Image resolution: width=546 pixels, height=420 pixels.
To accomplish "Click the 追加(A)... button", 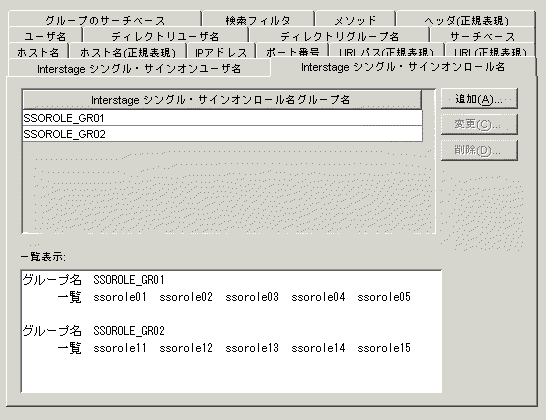I will pos(479,99).
